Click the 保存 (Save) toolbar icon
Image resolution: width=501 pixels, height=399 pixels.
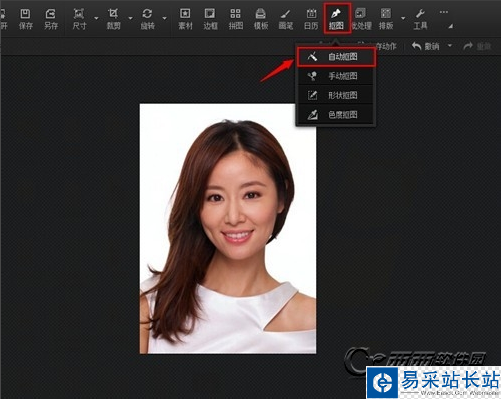pos(26,19)
